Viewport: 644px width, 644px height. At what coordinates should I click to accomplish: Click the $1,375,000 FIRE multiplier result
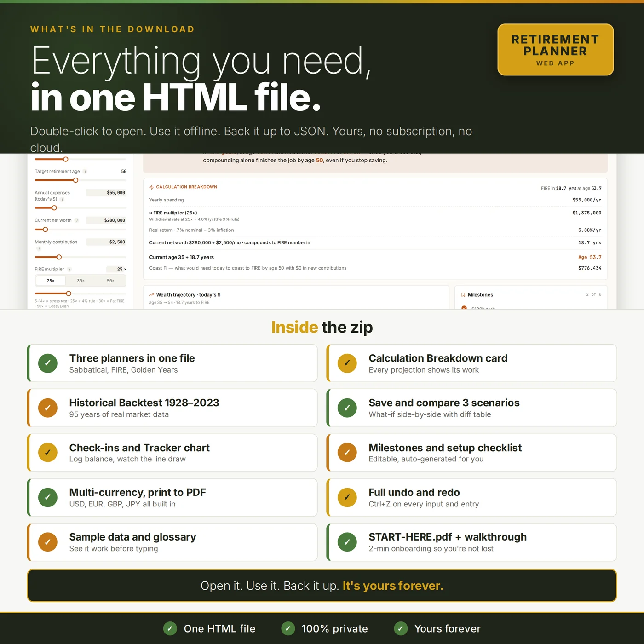[x=587, y=213]
